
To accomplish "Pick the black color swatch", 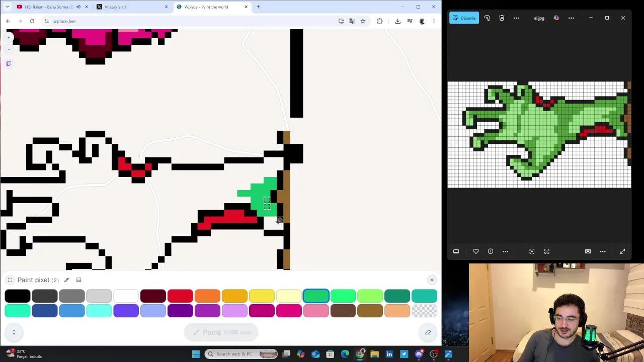I will coord(18,296).
